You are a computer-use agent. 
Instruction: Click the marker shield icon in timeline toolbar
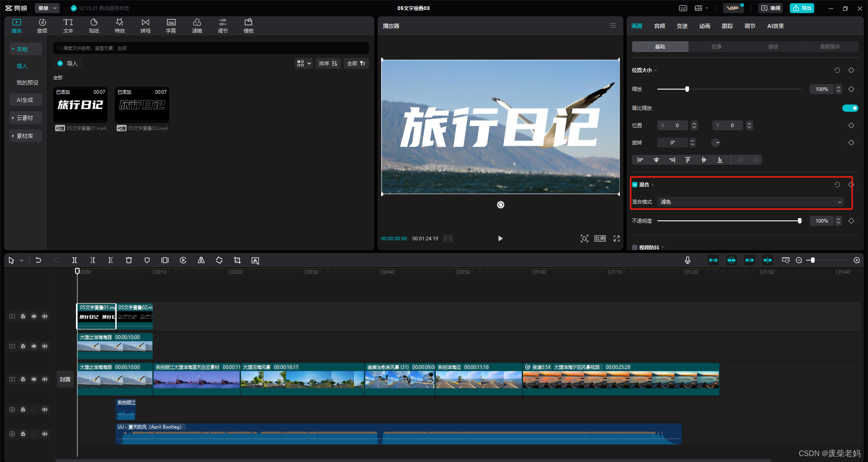[x=147, y=260]
